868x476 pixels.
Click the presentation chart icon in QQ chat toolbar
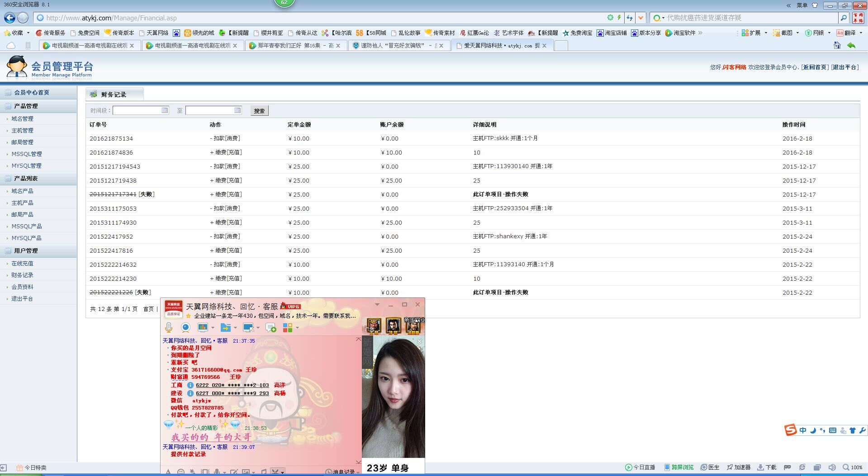pos(203,327)
